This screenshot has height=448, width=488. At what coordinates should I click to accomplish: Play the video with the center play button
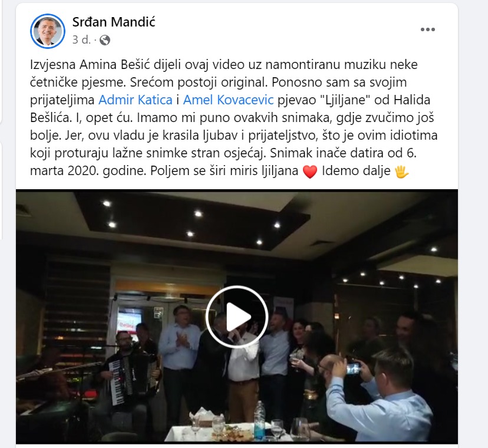click(x=237, y=317)
